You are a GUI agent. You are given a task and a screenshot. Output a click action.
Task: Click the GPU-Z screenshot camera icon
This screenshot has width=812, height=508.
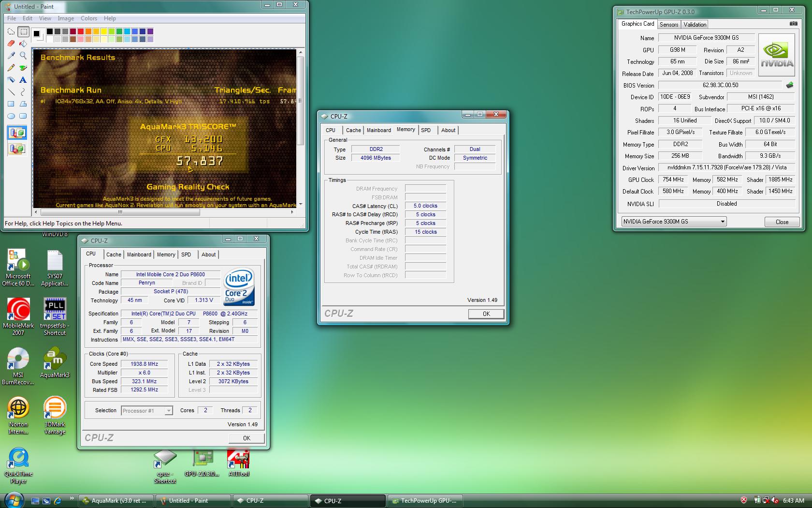coord(793,23)
